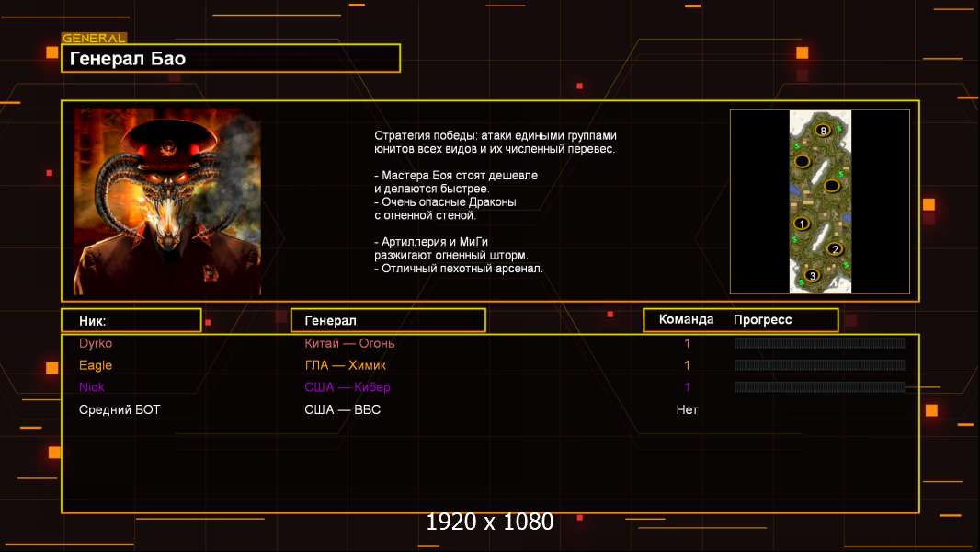Click the 'Команда' column header
Image resolution: width=980 pixels, height=552 pixels.
coord(686,319)
